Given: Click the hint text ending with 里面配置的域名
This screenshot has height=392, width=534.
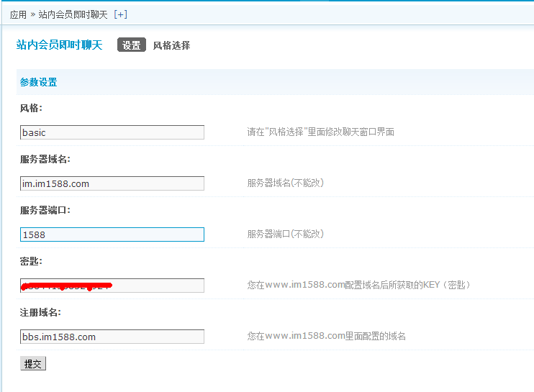Looking at the screenshot, I should [x=326, y=336].
